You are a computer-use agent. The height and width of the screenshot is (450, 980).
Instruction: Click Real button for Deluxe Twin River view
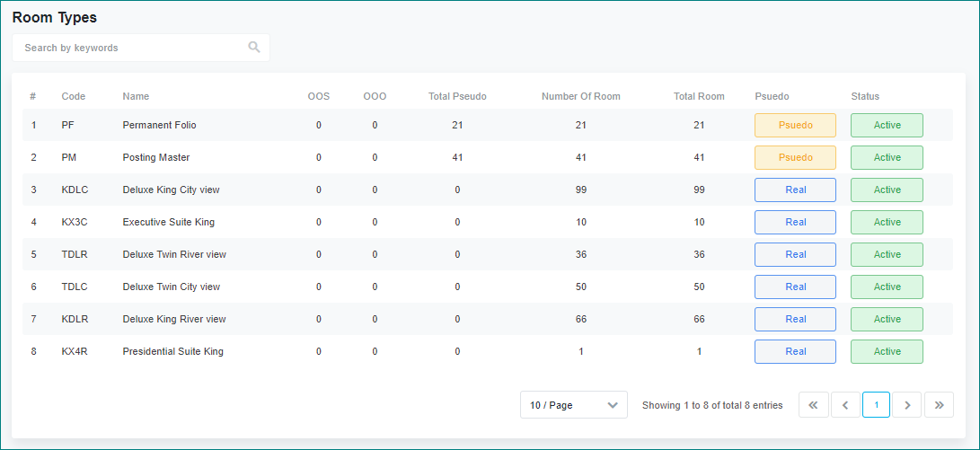tap(795, 254)
